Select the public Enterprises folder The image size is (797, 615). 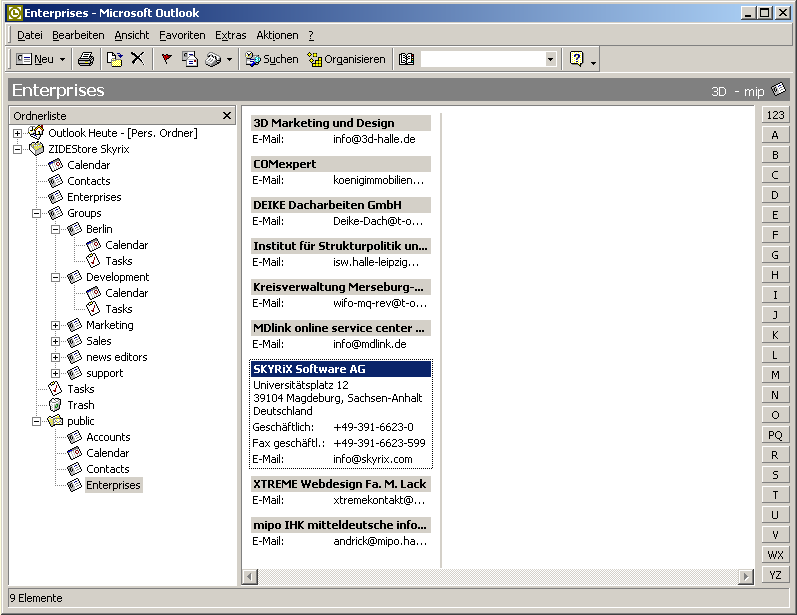[113, 485]
